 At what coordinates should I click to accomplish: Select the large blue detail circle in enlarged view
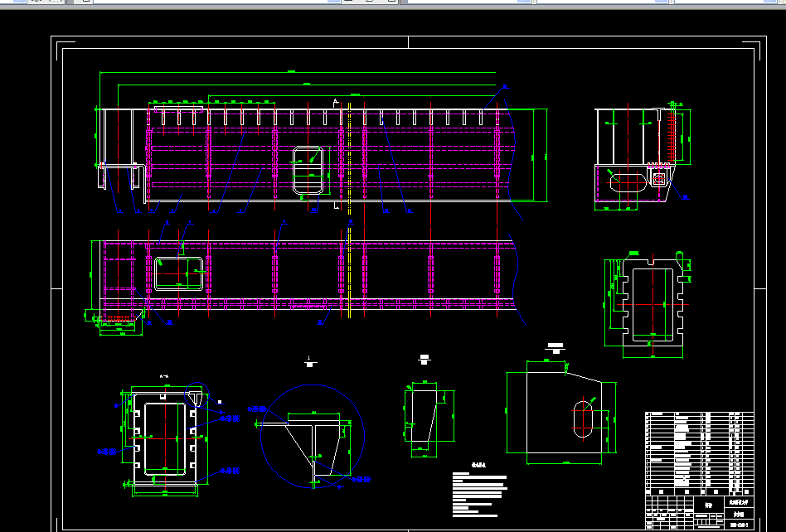point(313,437)
